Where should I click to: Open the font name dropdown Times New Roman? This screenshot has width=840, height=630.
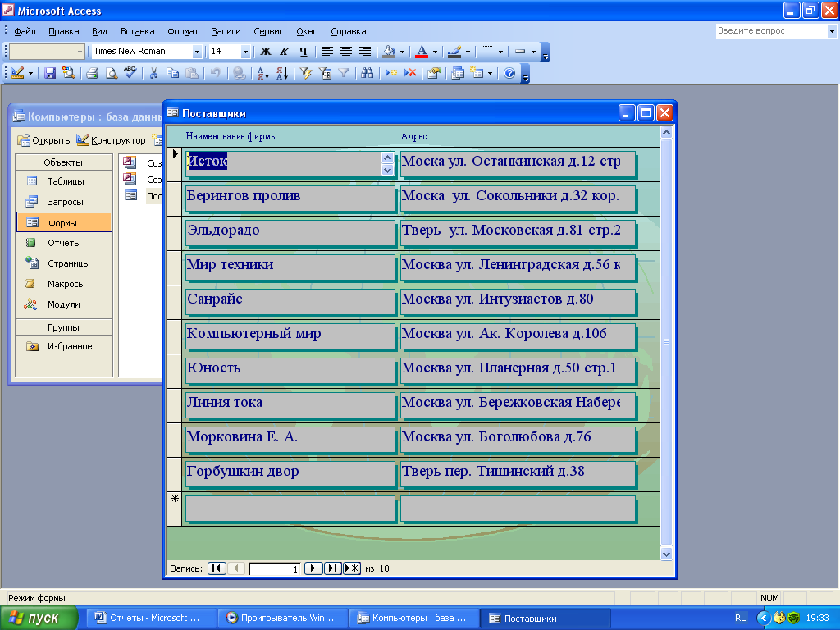coord(197,52)
